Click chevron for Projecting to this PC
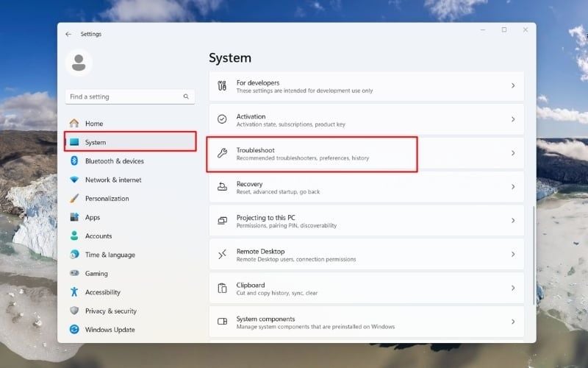Screen dimensions: 588x368 [x=513, y=220]
